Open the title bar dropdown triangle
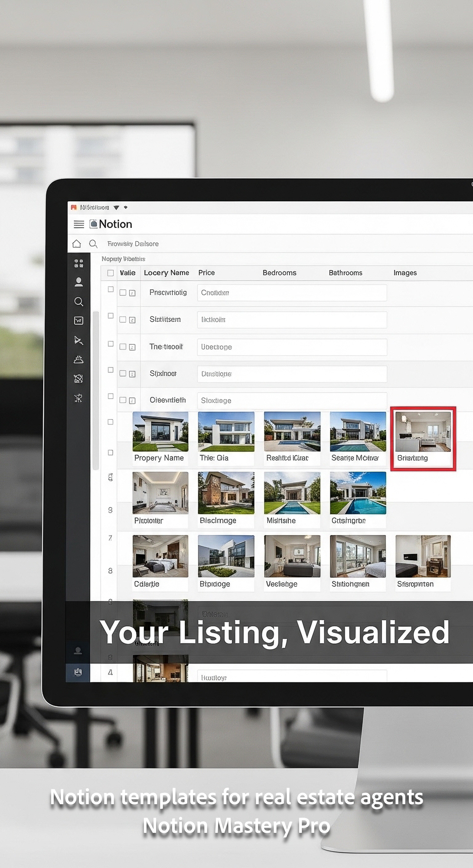Screen dimensions: 473x868 pyautogui.click(x=116, y=208)
